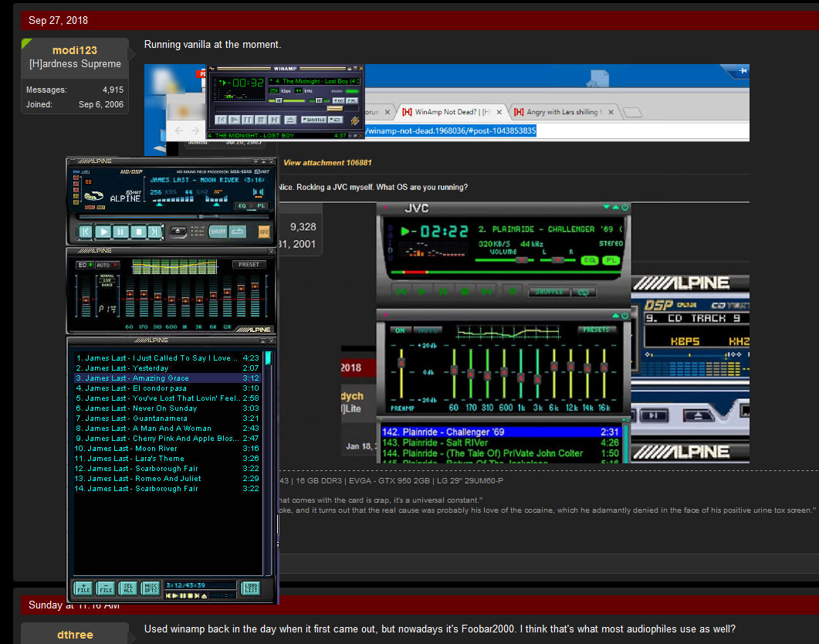Open the modi123 user profile link

click(75, 50)
